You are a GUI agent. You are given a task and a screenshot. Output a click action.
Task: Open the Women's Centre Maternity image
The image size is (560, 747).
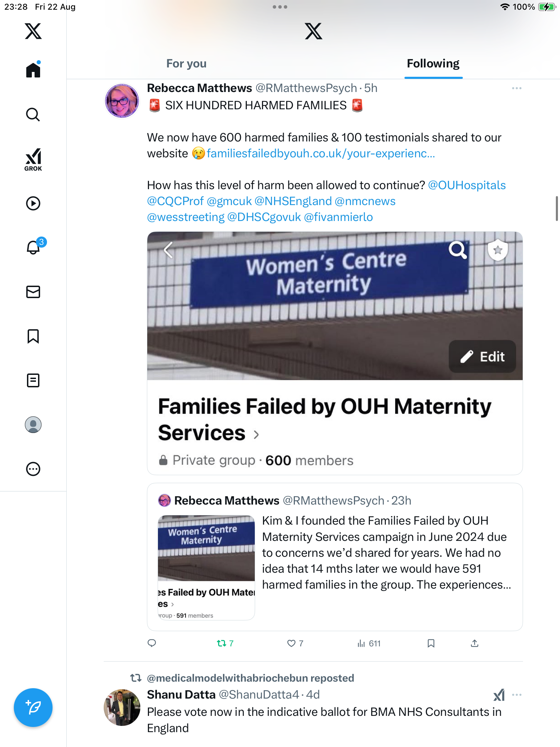(x=335, y=306)
